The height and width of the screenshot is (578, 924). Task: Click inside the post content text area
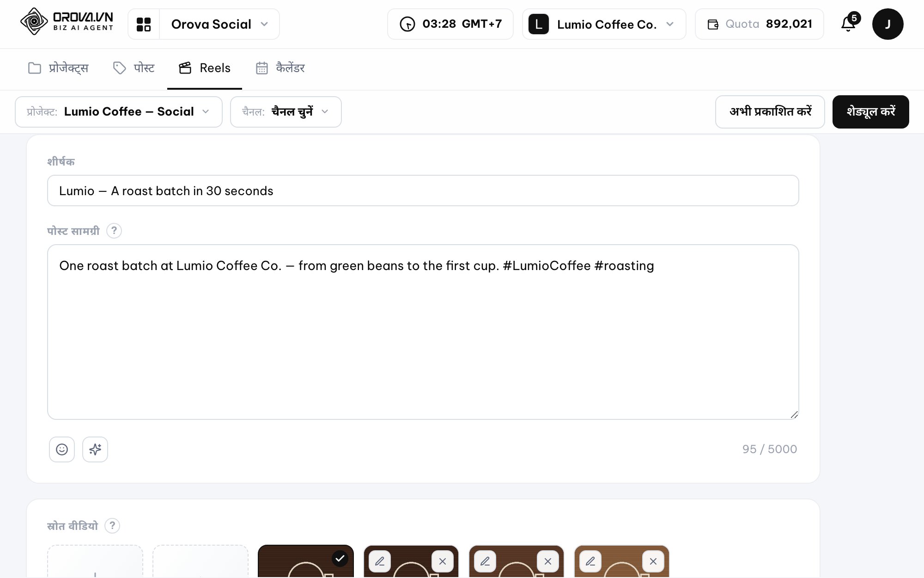pos(423,332)
